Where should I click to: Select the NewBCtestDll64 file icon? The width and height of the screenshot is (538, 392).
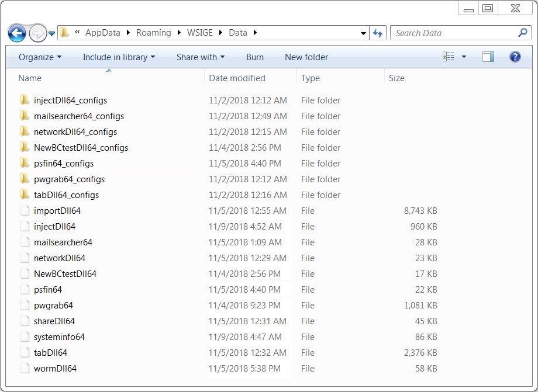click(25, 273)
